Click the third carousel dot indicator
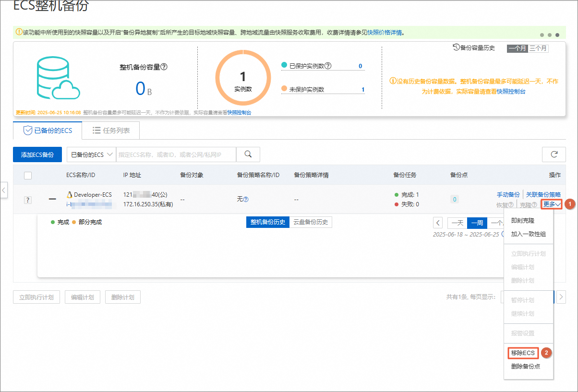 557,35
